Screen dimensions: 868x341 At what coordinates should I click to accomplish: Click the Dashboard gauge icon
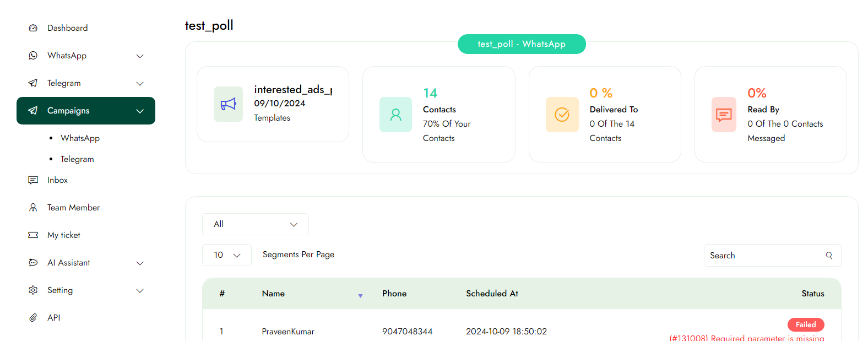tap(33, 28)
